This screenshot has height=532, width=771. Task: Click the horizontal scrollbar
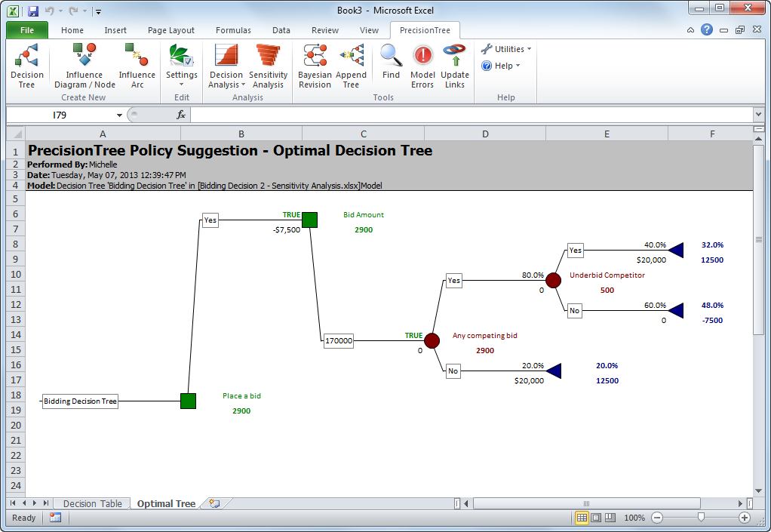pos(586,503)
